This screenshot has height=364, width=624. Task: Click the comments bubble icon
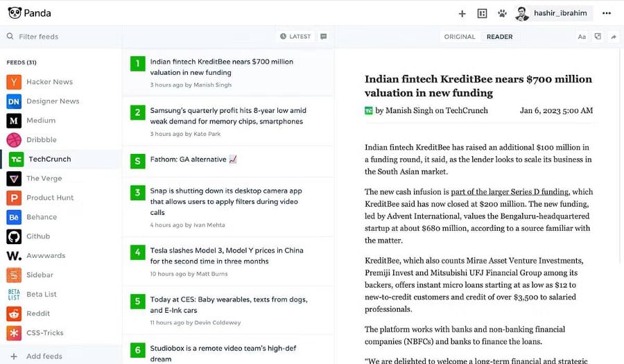[x=324, y=36]
